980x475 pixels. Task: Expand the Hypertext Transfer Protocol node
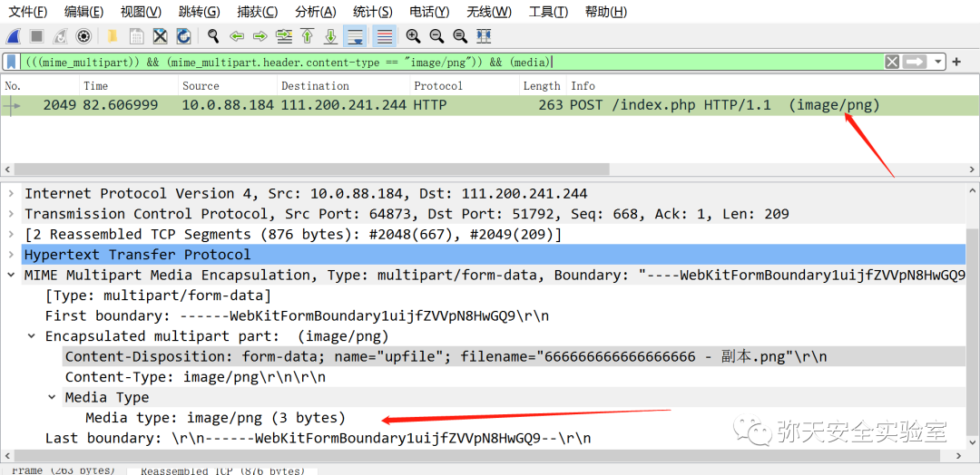(10, 255)
